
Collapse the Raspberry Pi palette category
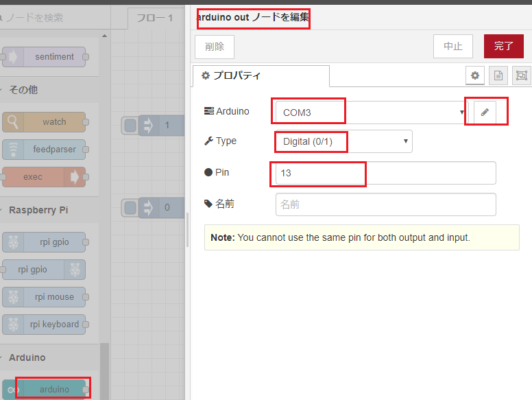38,210
